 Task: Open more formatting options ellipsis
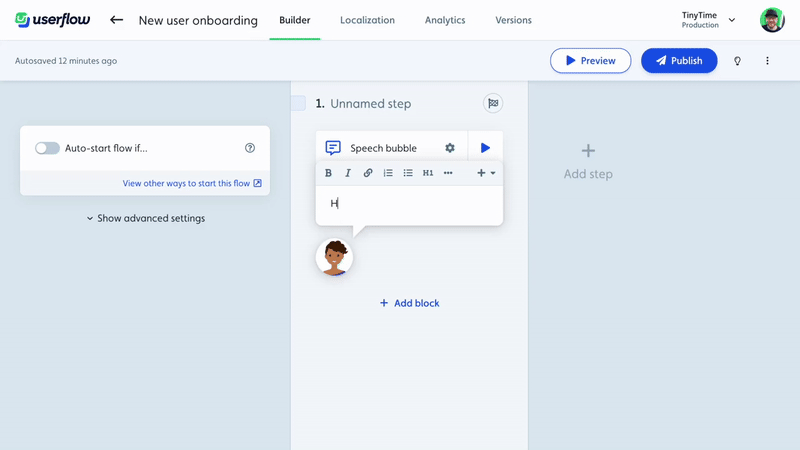(x=448, y=173)
